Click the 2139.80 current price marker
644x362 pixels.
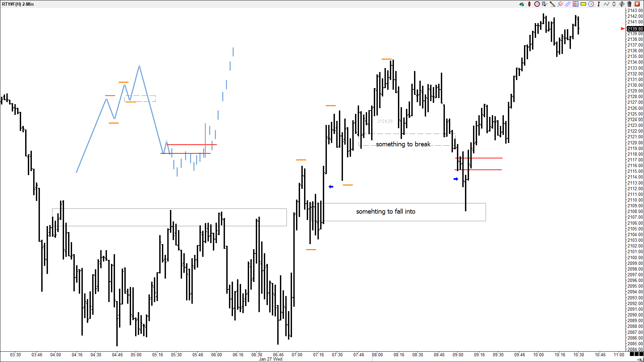pos(635,29)
